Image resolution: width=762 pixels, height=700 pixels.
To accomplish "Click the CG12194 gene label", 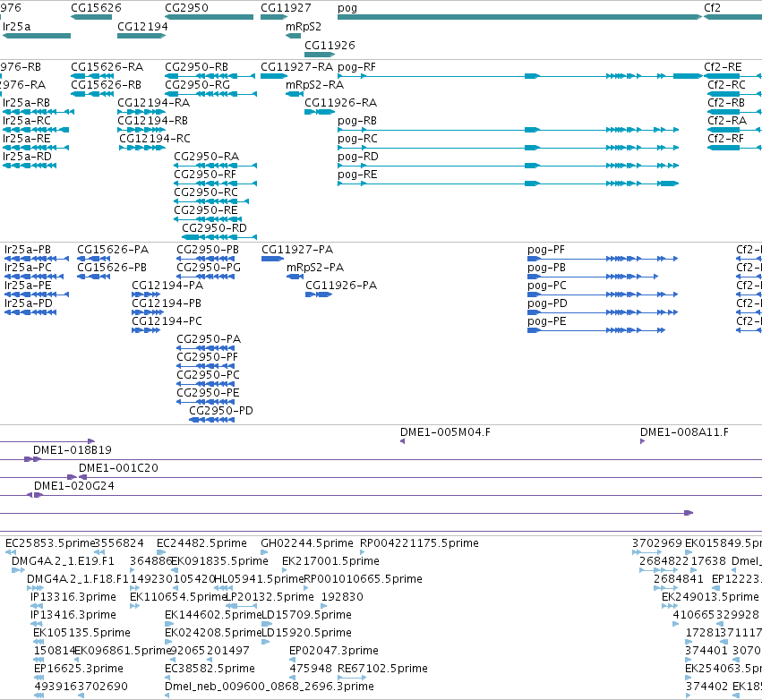I will point(142,26).
